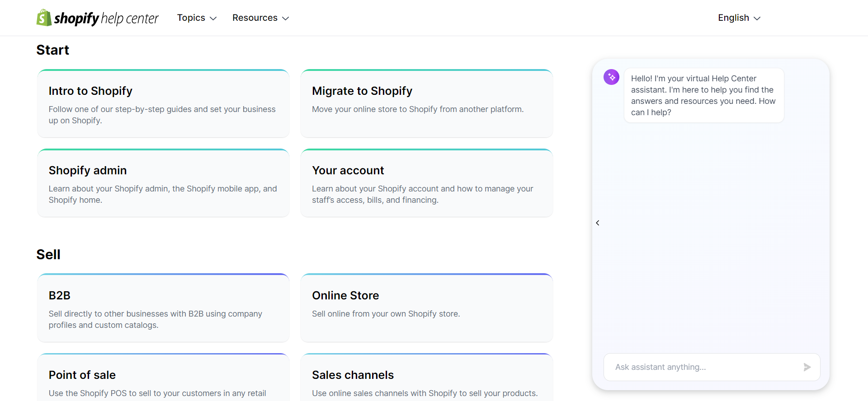868x401 pixels.
Task: Click the Start section heading
Action: 53,50
